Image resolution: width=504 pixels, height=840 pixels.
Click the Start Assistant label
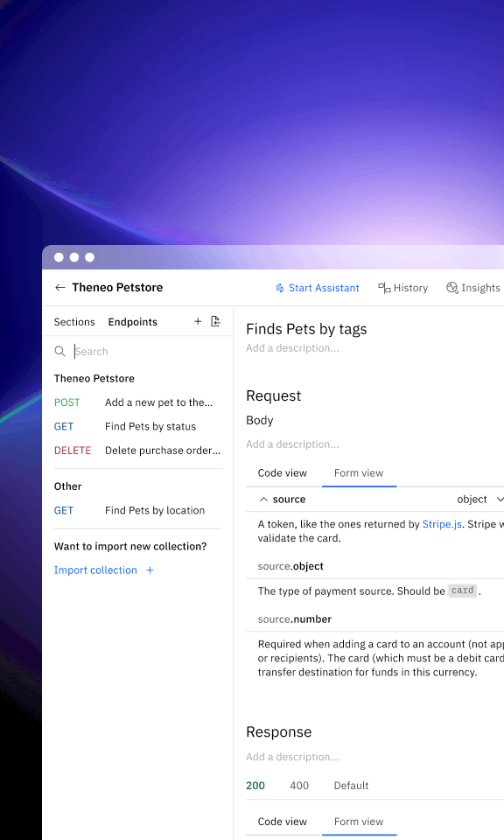324,288
